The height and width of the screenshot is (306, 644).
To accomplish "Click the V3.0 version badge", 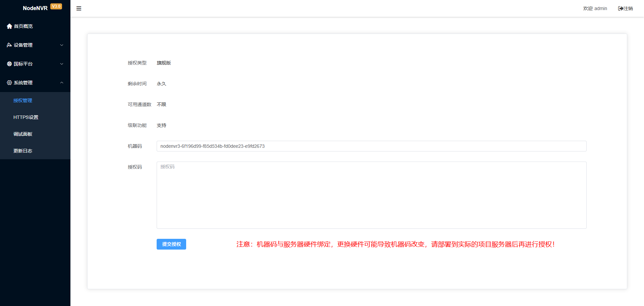I will pos(56,6).
